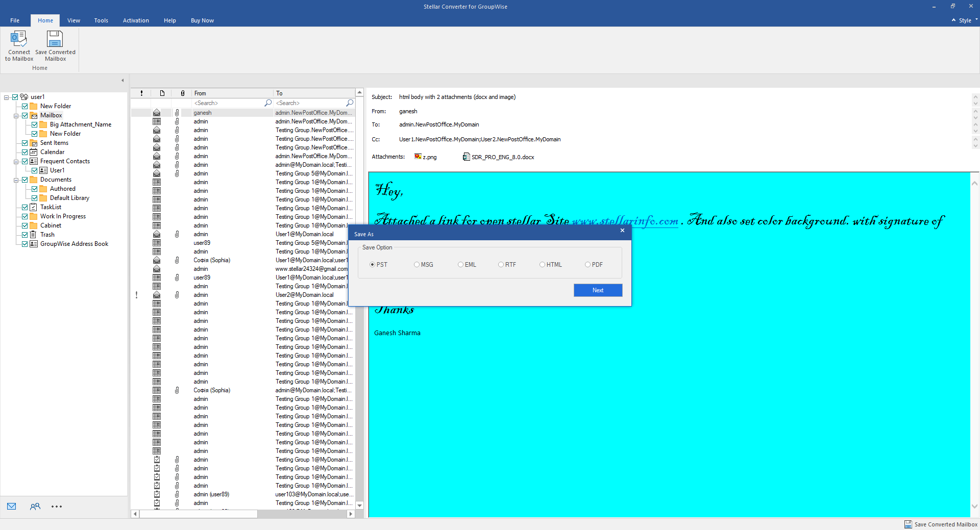Click in the To column search field

point(309,103)
